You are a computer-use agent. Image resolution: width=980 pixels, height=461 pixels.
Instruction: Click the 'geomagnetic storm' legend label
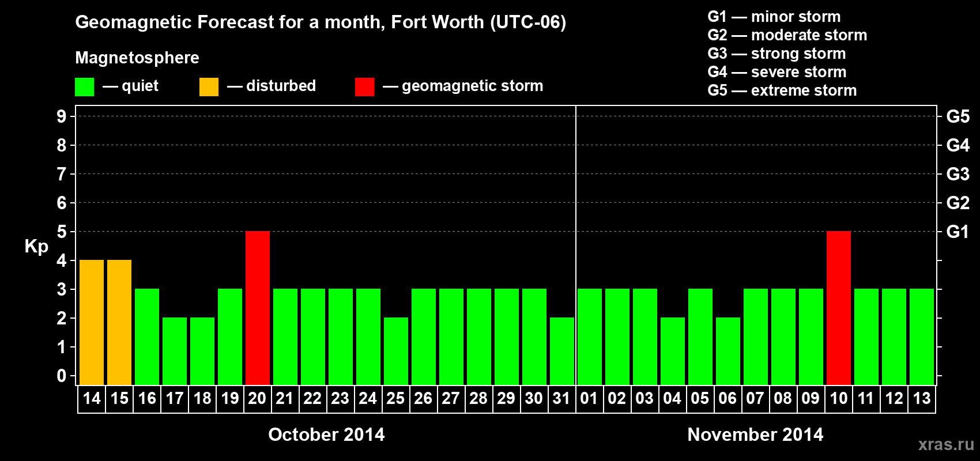click(472, 86)
